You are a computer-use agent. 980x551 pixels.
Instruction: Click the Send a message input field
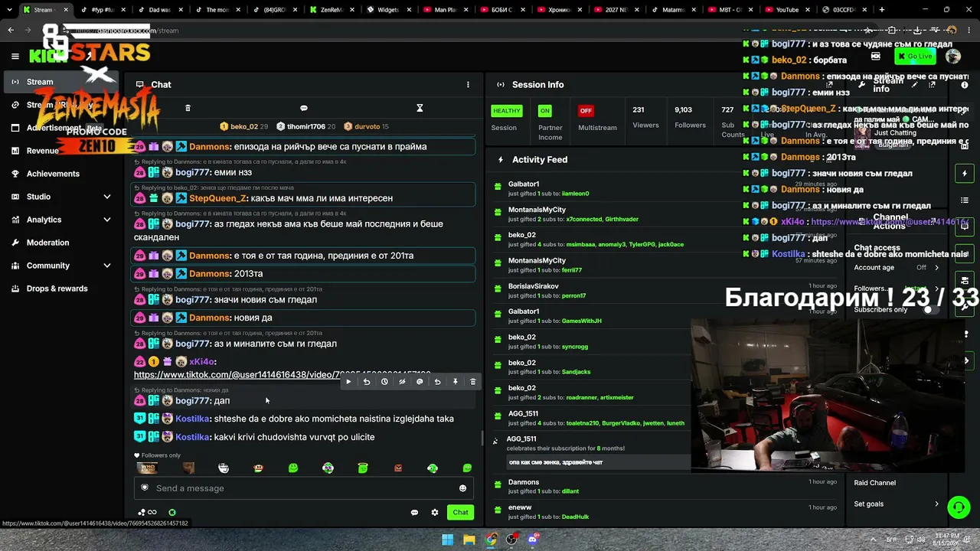click(x=304, y=488)
